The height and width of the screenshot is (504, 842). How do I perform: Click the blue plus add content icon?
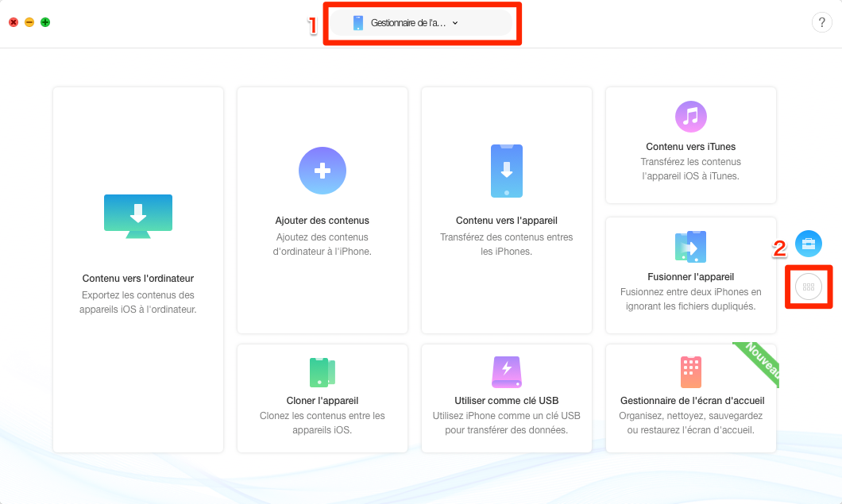[x=323, y=171]
